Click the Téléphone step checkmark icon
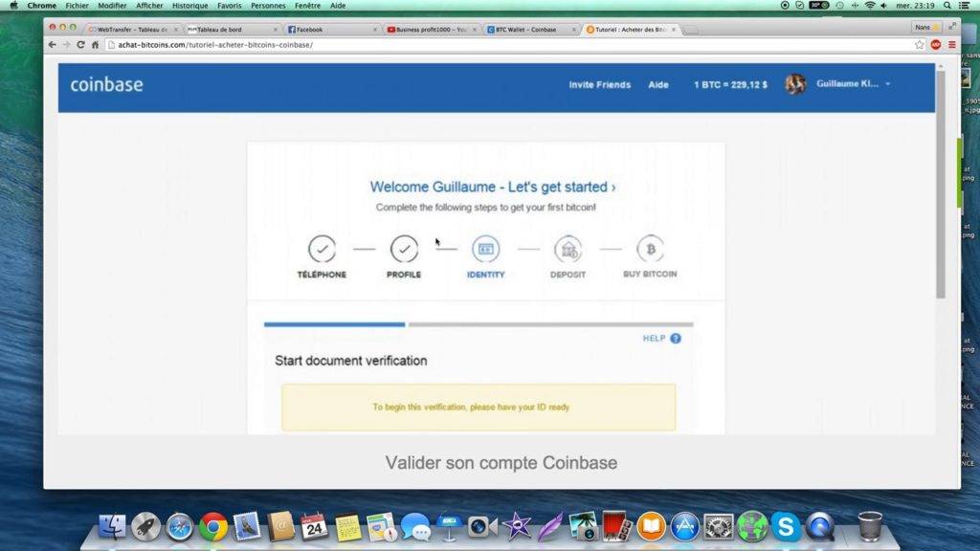Image resolution: width=980 pixels, height=551 pixels. (322, 250)
